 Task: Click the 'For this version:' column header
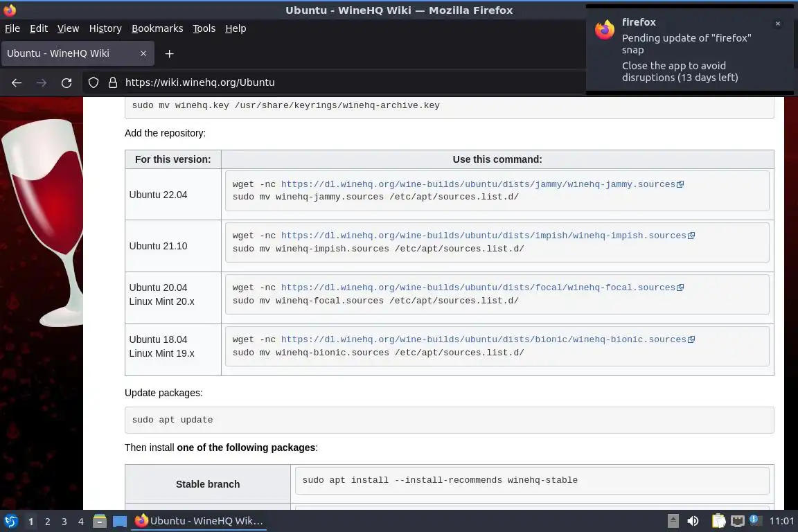173,159
